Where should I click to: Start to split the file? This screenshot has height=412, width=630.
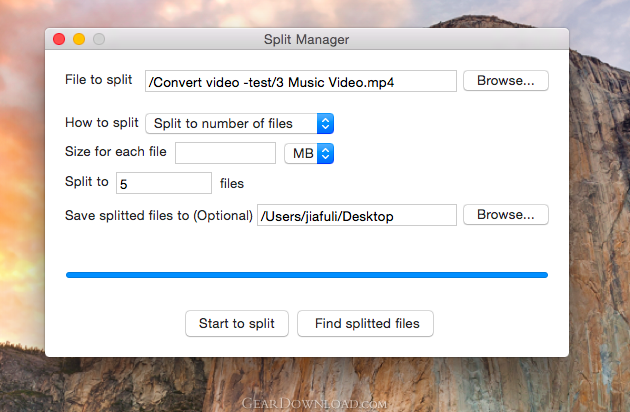(237, 324)
